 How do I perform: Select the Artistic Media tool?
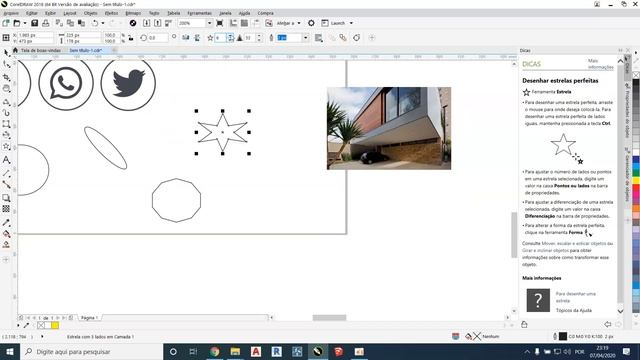7,113
